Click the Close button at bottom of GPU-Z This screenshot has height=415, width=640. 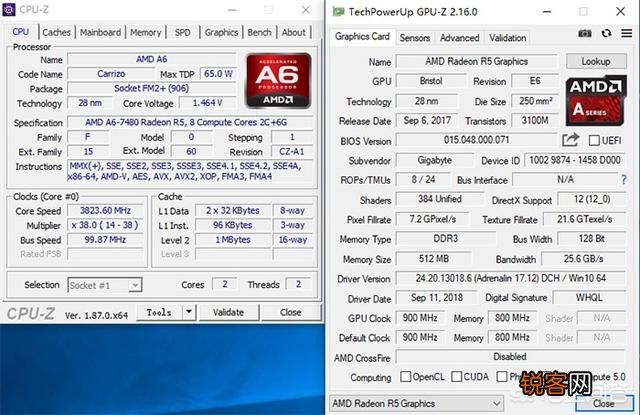pyautogui.click(x=604, y=404)
